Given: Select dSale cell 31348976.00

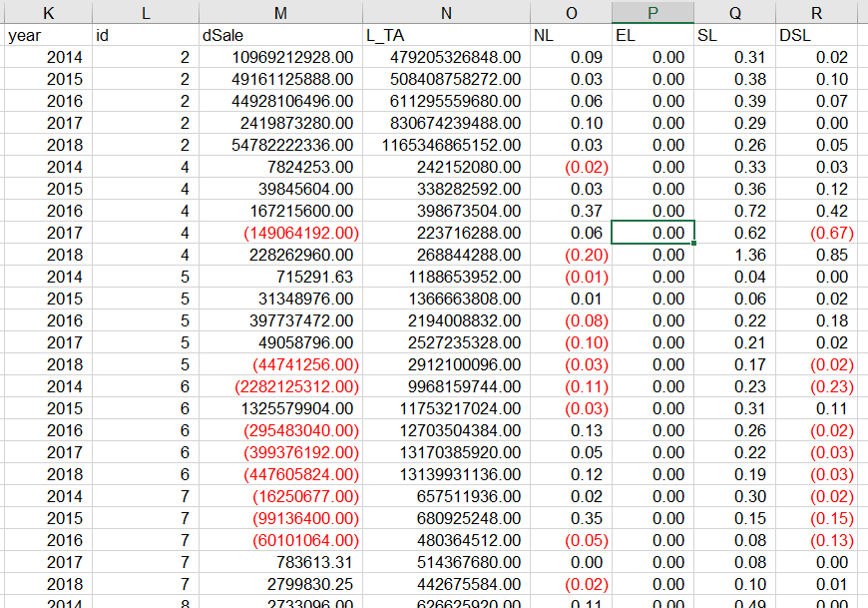Looking at the screenshot, I should coord(280,299).
